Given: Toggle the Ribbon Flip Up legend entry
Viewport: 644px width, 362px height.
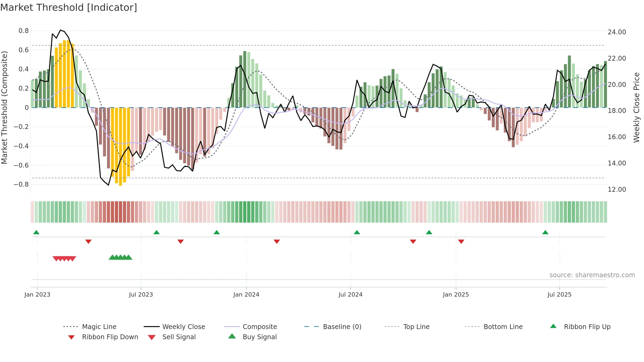Looking at the screenshot, I should pos(580,327).
